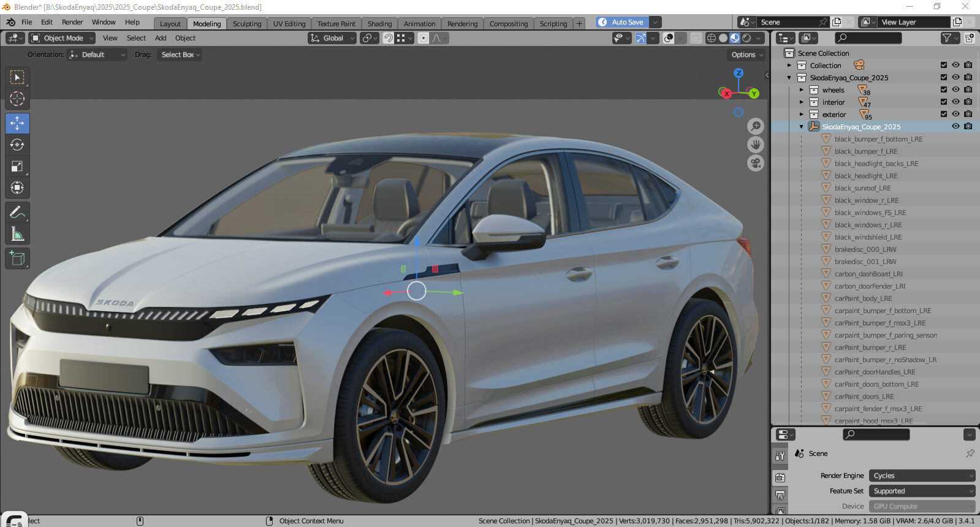The width and height of the screenshot is (980, 527).
Task: Open the Global transform orientation dropdown
Action: click(x=332, y=38)
